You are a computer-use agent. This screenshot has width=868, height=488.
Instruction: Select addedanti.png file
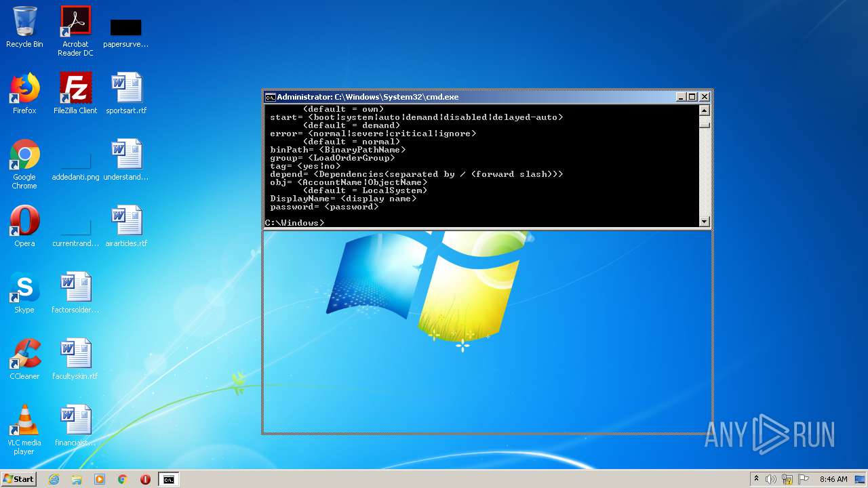coord(75,166)
